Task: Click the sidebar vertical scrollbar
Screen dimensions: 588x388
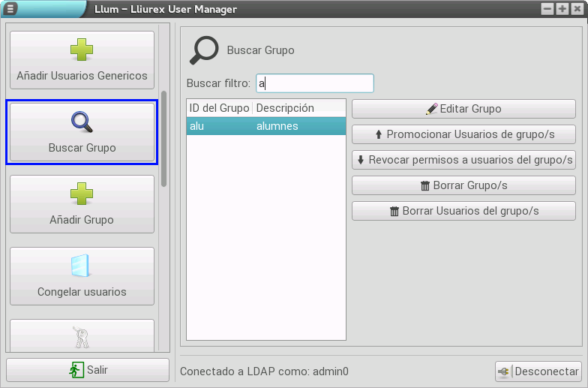Action: [164, 139]
